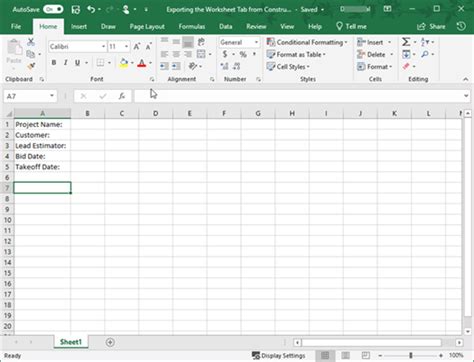This screenshot has width=474, height=362.
Task: Click the Format Painter brush icon
Action: point(31,66)
